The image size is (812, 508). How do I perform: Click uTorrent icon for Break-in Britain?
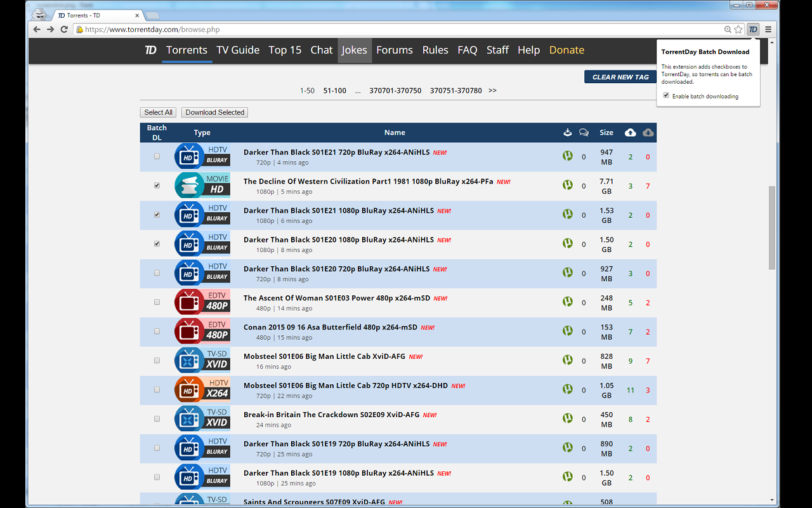tap(568, 418)
